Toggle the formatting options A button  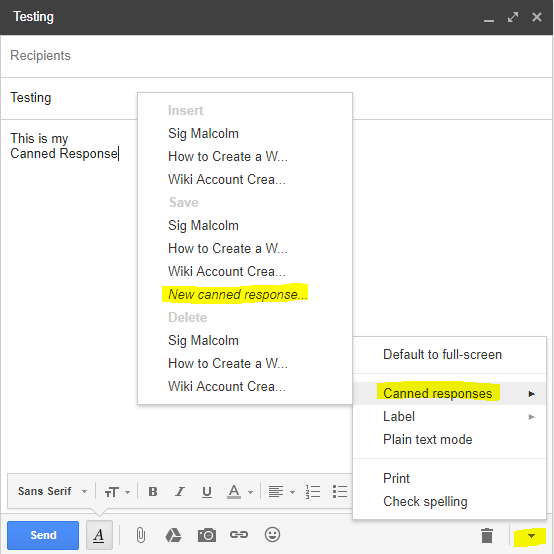tap(99, 535)
